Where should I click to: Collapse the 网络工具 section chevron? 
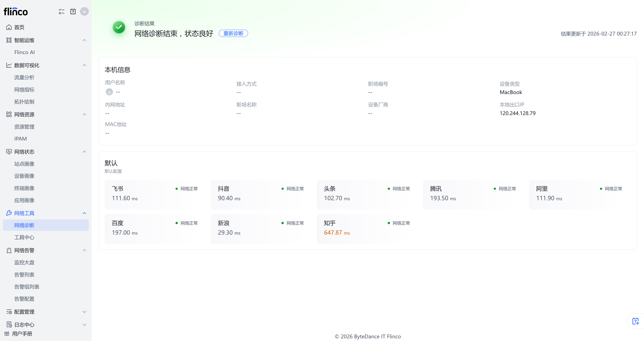pos(84,213)
